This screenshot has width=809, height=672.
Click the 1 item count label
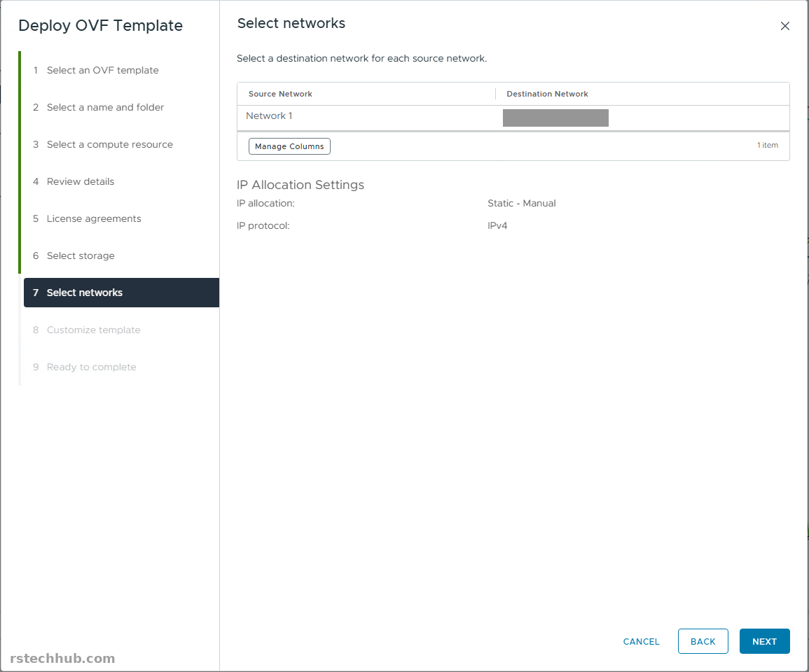click(768, 146)
